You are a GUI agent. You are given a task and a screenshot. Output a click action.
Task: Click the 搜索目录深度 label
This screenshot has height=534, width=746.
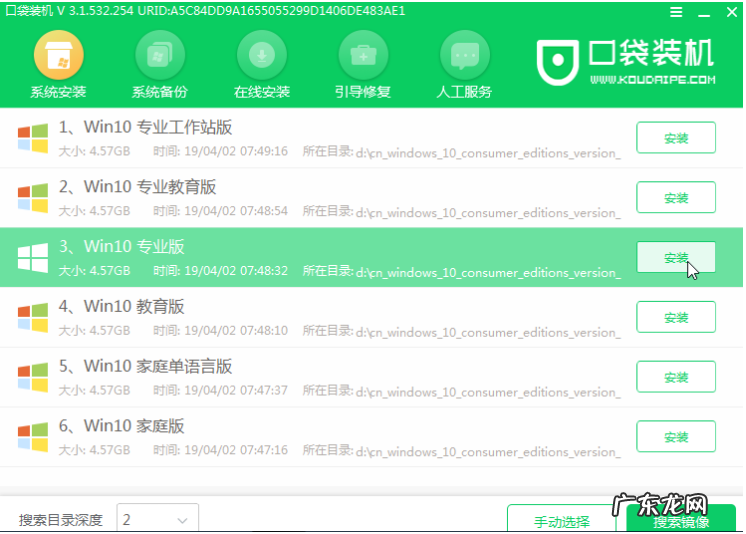coord(61,520)
